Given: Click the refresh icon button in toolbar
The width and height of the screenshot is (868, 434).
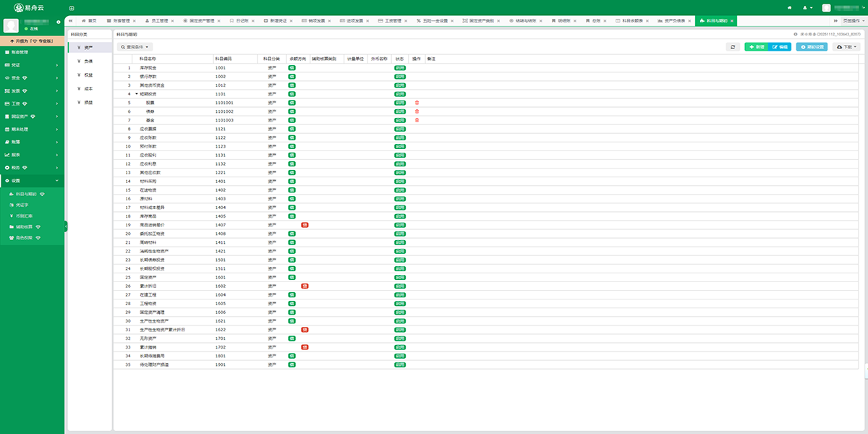Looking at the screenshot, I should coord(733,46).
